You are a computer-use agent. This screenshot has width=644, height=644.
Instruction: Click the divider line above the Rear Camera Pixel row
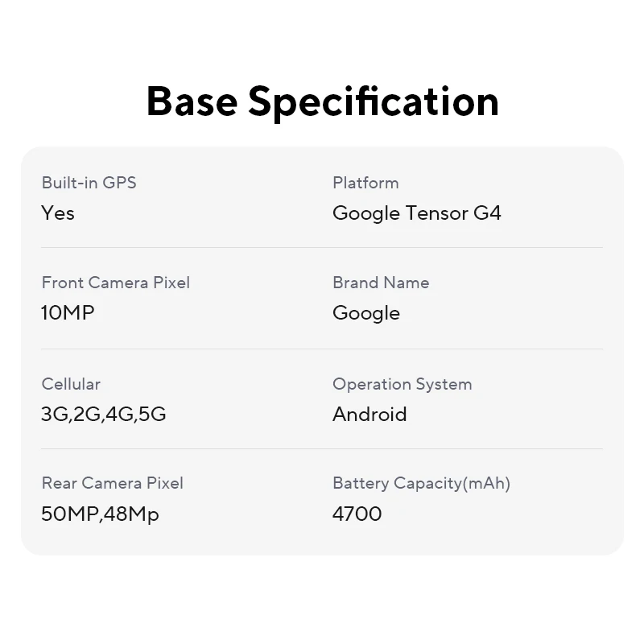click(x=322, y=448)
